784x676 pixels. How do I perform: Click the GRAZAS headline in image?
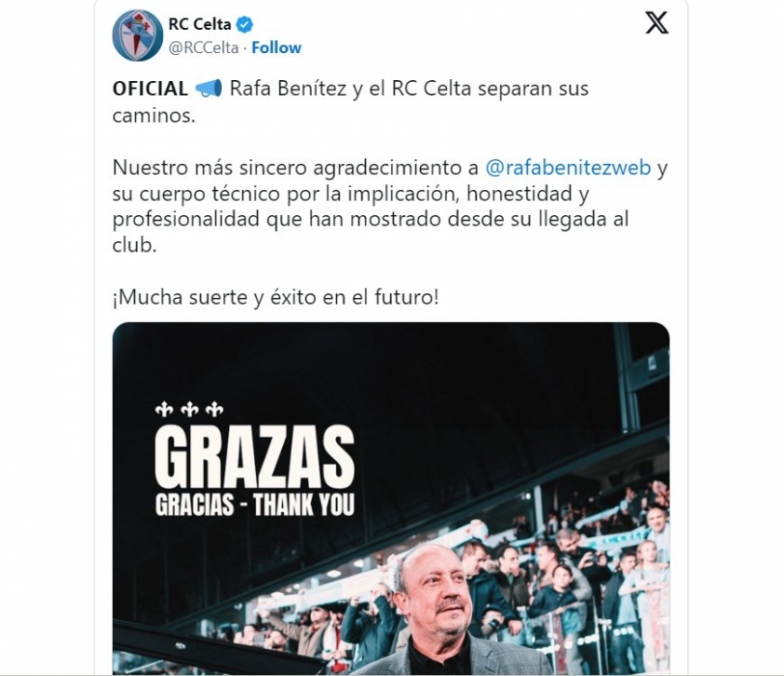pyautogui.click(x=254, y=457)
